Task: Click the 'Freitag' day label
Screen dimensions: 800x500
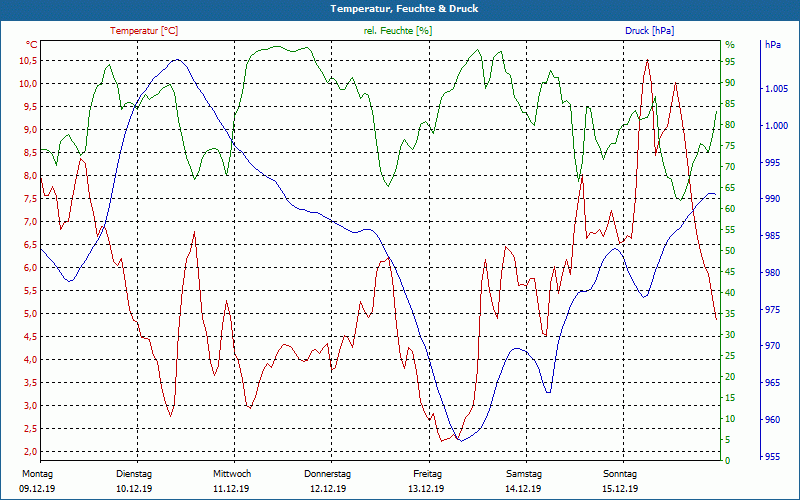Action: (428, 473)
